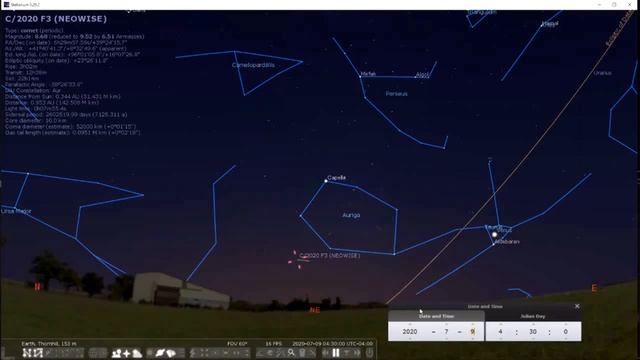Screen dimensions: 640x360
Task: Select the bright Venus dot near Aldebaran
Action: [x=494, y=235]
